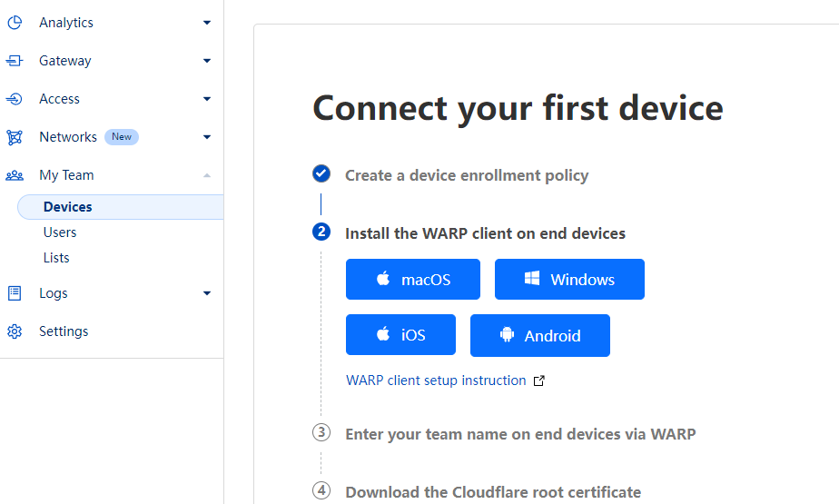
Task: Click the Analytics pie chart icon
Action: pyautogui.click(x=15, y=23)
